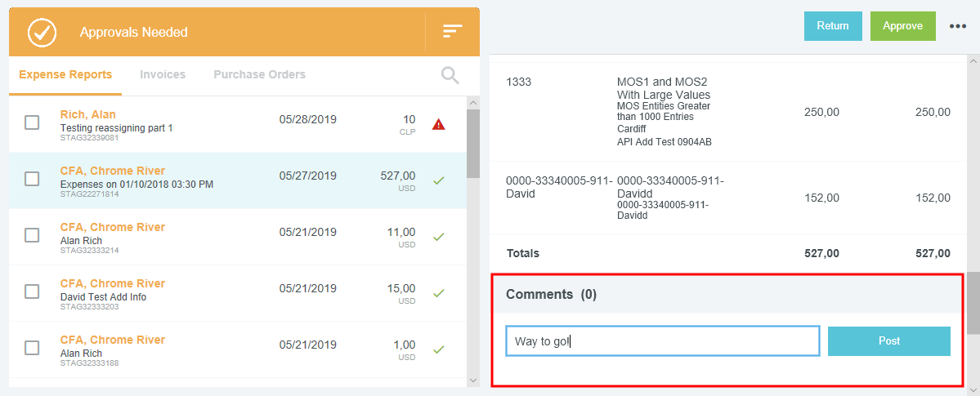The image size is (980, 396).
Task: Click the red warning triangle on Rich, Alan report
Action: click(439, 124)
